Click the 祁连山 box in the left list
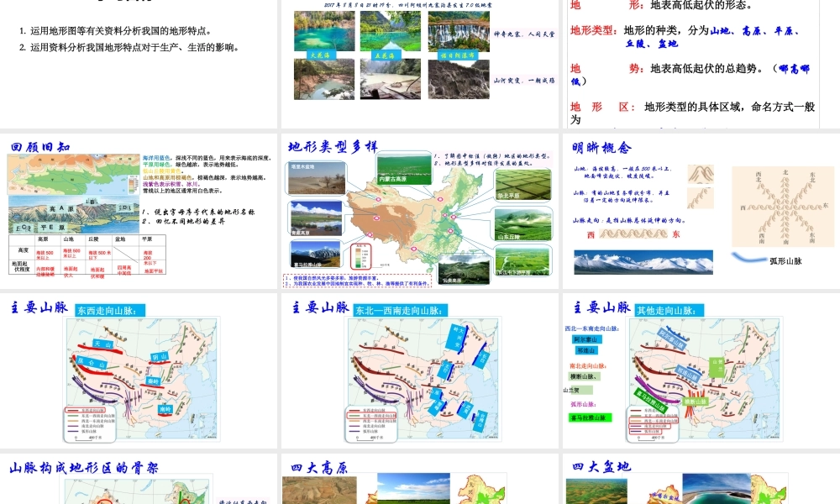This screenshot has width=840, height=504. [586, 350]
